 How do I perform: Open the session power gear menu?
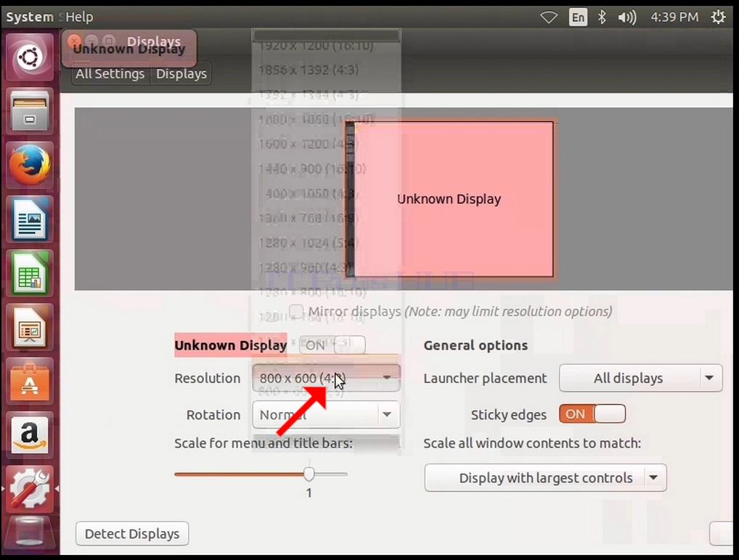click(x=718, y=17)
